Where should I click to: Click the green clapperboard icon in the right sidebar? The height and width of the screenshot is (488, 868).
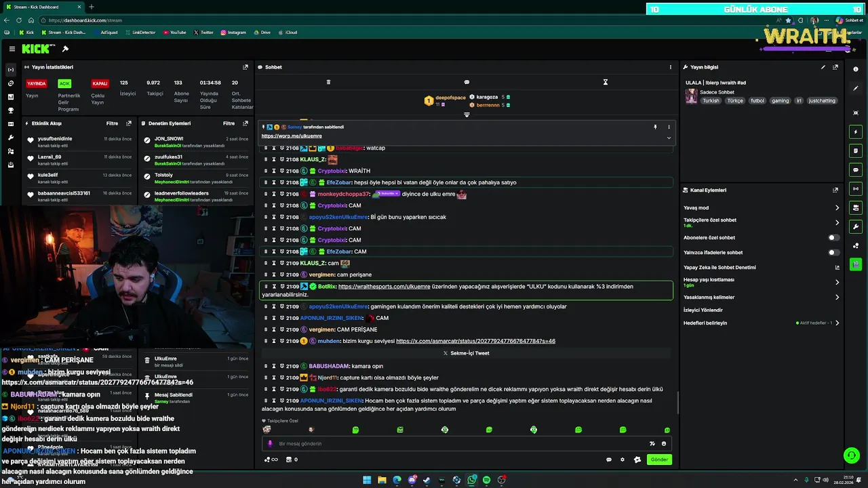tap(856, 264)
